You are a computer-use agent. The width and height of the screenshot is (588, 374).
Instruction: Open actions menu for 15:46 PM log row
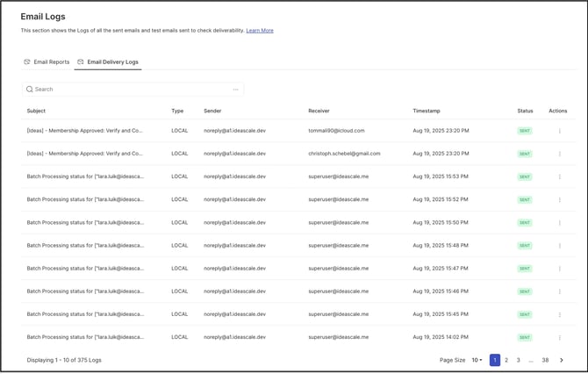click(560, 291)
